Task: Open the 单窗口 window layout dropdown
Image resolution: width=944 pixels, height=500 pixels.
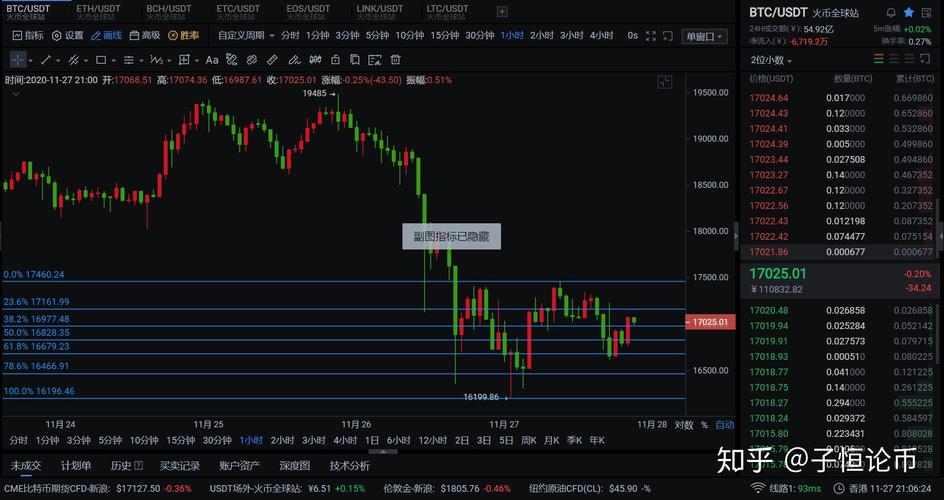Action: click(705, 35)
